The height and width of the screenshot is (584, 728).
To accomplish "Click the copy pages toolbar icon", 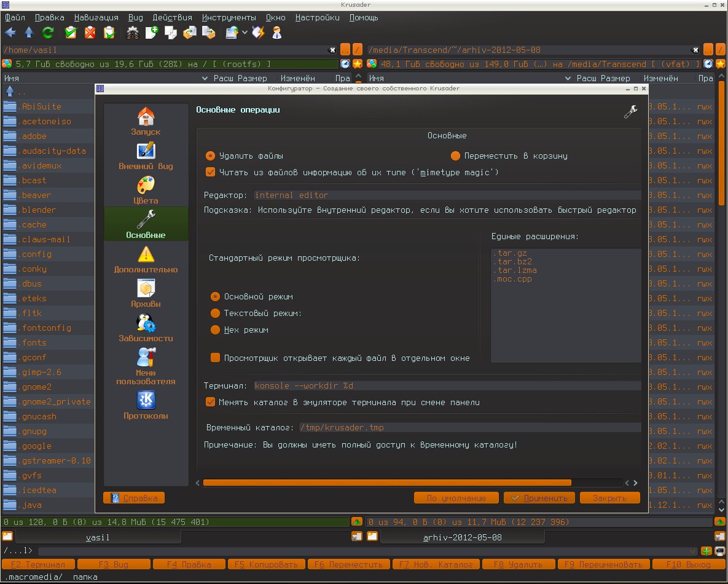I will pos(171,33).
